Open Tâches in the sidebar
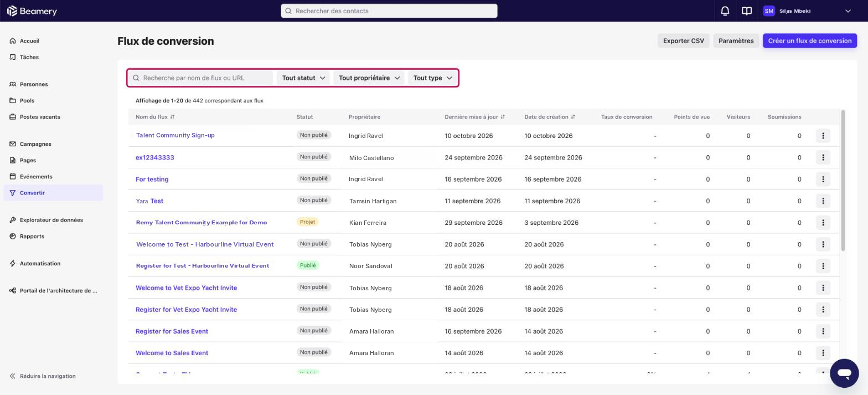Viewport: 868px width, 395px height. click(53, 57)
